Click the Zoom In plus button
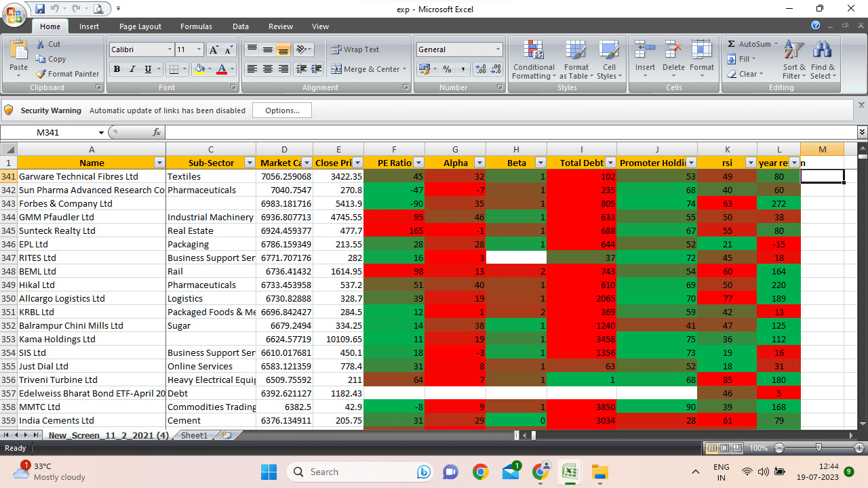Screen dimensions: 868x488 [x=859, y=448]
